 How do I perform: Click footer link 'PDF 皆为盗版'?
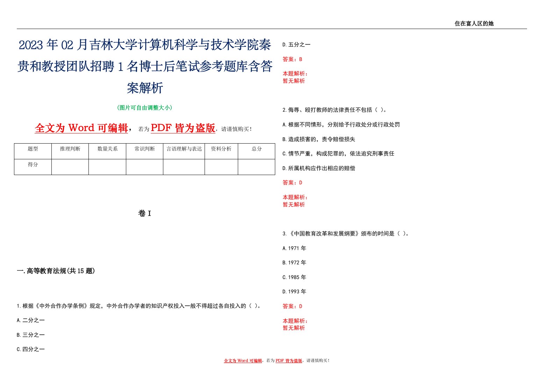pyautogui.click(x=289, y=361)
